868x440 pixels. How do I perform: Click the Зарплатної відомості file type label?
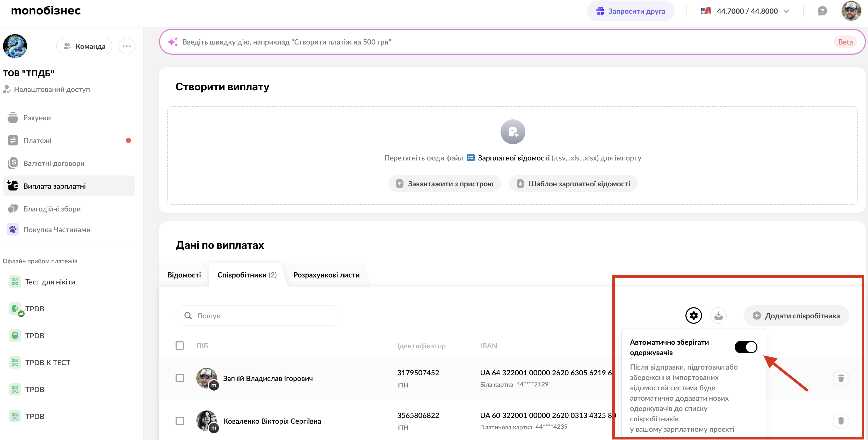[513, 158]
